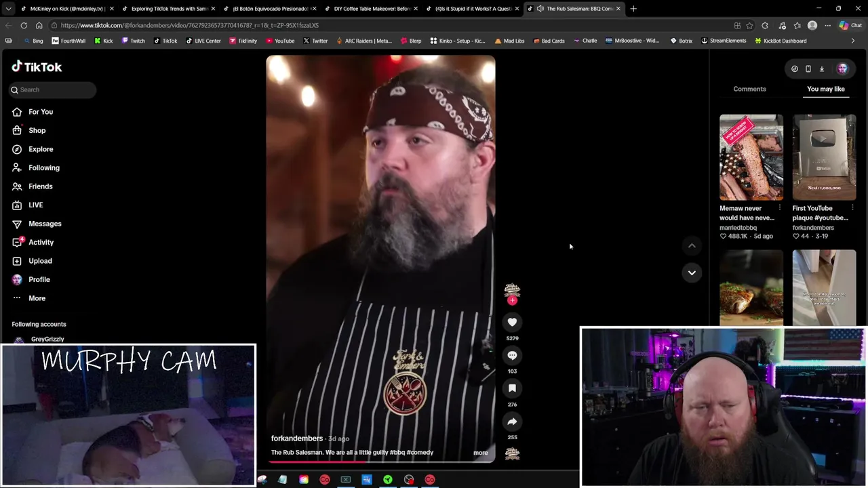Screen dimensions: 868x488
Task: Open the green taskbar app icon
Action: [x=388, y=480]
